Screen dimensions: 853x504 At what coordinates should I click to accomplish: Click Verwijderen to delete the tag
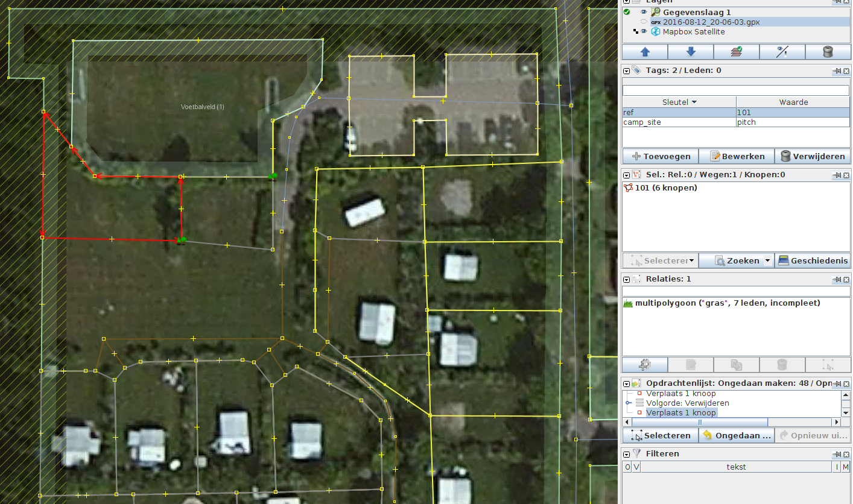click(813, 156)
